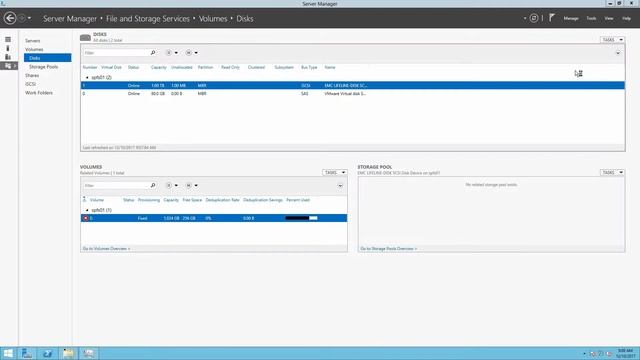Select iSCSI in the navigation pane

pos(31,84)
